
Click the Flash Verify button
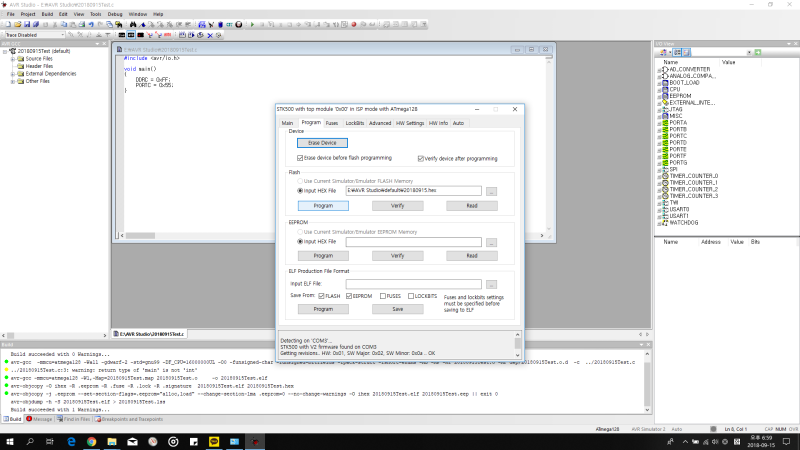[x=397, y=206]
